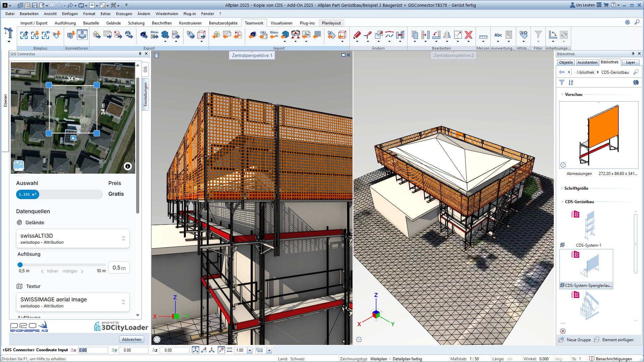The image size is (644, 362).
Task: Expand the Schriftgröße section
Action: (x=562, y=188)
